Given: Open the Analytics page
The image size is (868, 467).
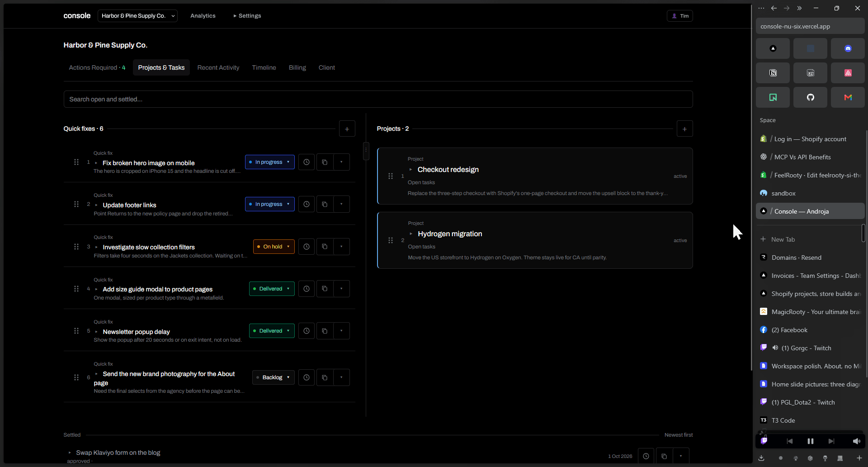Looking at the screenshot, I should coord(203,16).
